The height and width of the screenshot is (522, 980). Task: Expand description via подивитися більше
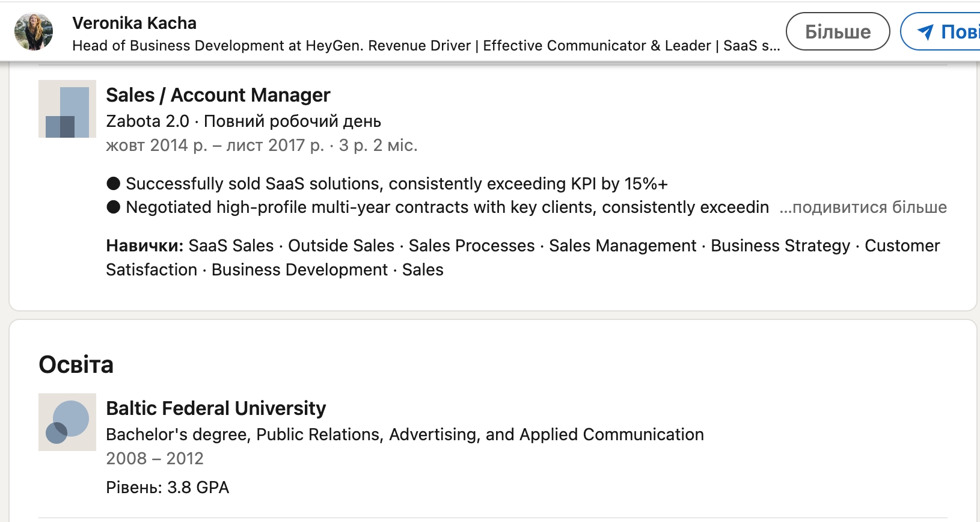[863, 207]
